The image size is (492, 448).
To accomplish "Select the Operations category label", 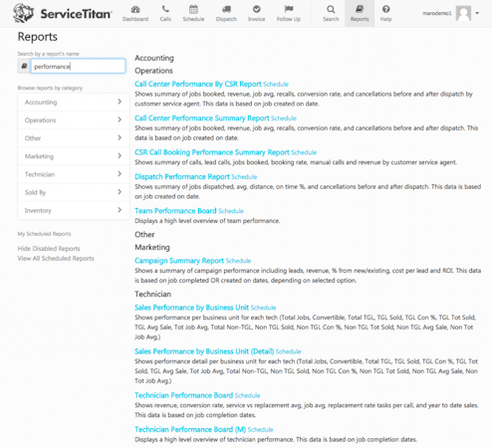I will tap(40, 120).
